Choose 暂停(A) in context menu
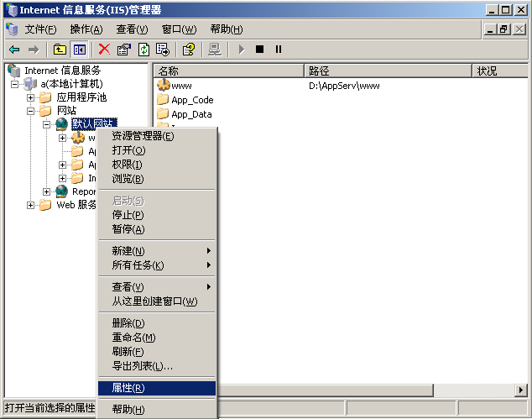This screenshot has height=419, width=532. 157,229
